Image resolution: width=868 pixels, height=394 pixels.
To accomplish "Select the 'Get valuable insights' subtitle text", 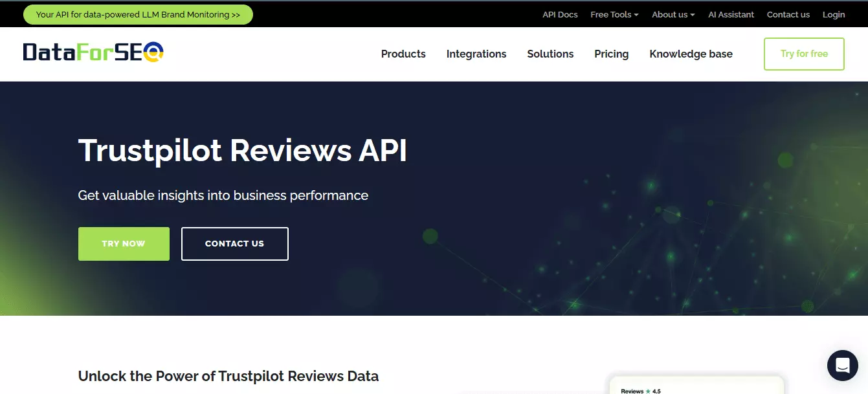I will pyautogui.click(x=223, y=195).
